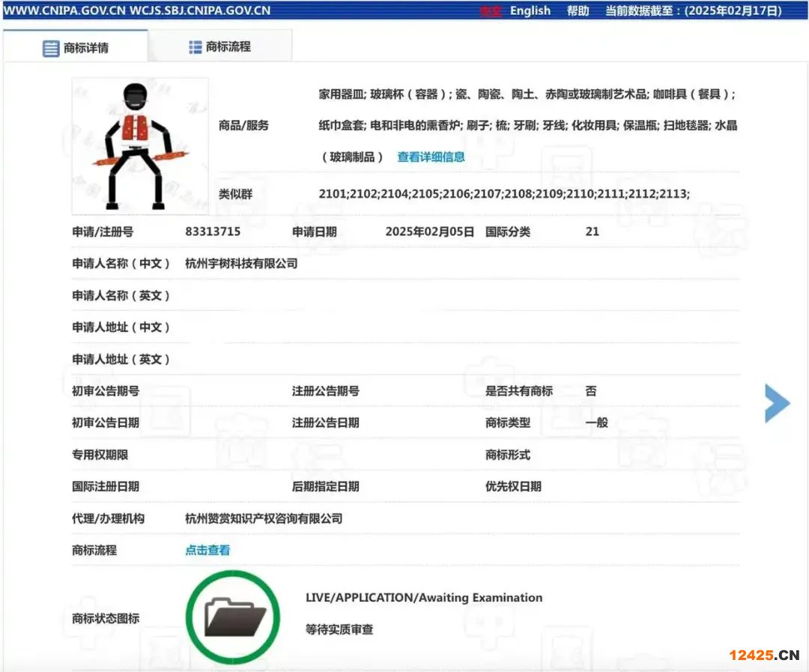
Task: Click the 12425.CN watermark logo
Action: 764,656
